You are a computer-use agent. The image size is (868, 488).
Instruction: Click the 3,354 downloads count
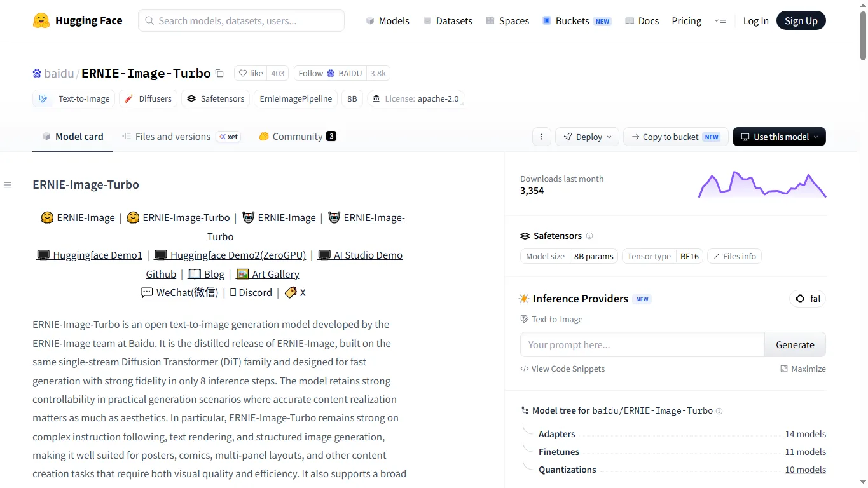[532, 191]
